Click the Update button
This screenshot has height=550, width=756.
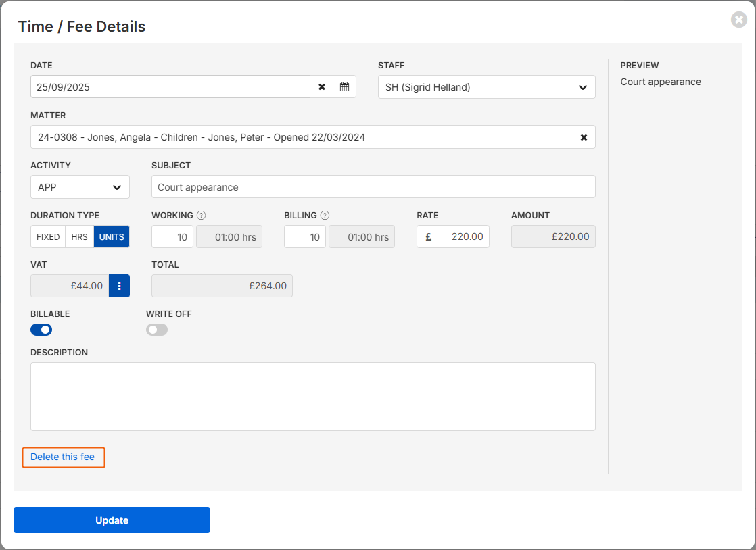112,520
